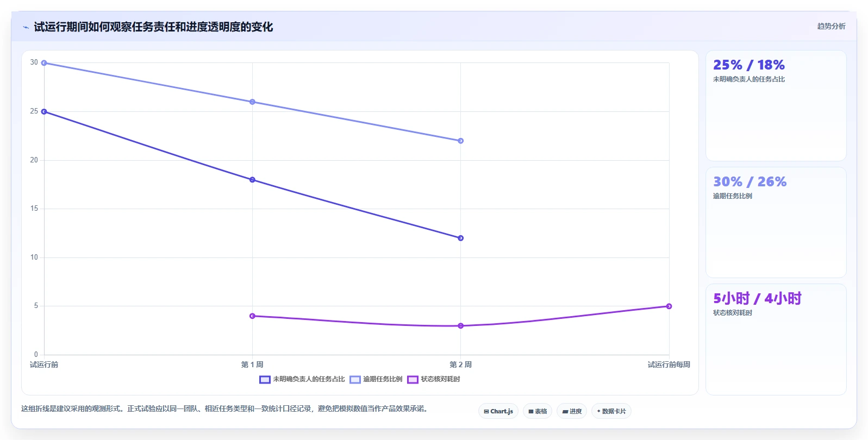Click the 未明确负责人 point at 25
868x440 pixels.
click(x=44, y=111)
